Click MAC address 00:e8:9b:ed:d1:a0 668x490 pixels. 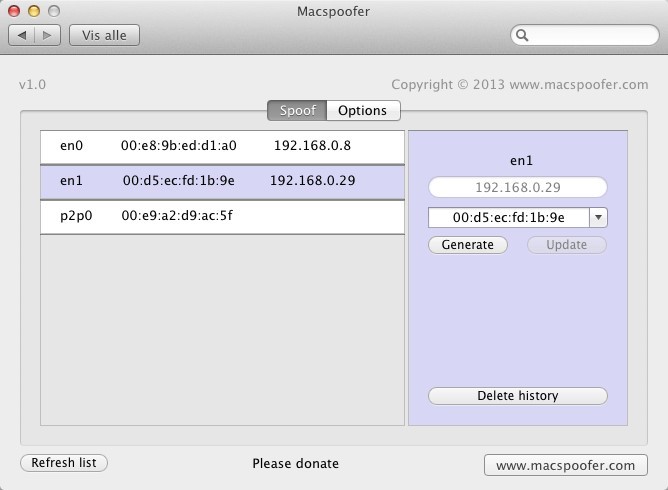(x=179, y=146)
